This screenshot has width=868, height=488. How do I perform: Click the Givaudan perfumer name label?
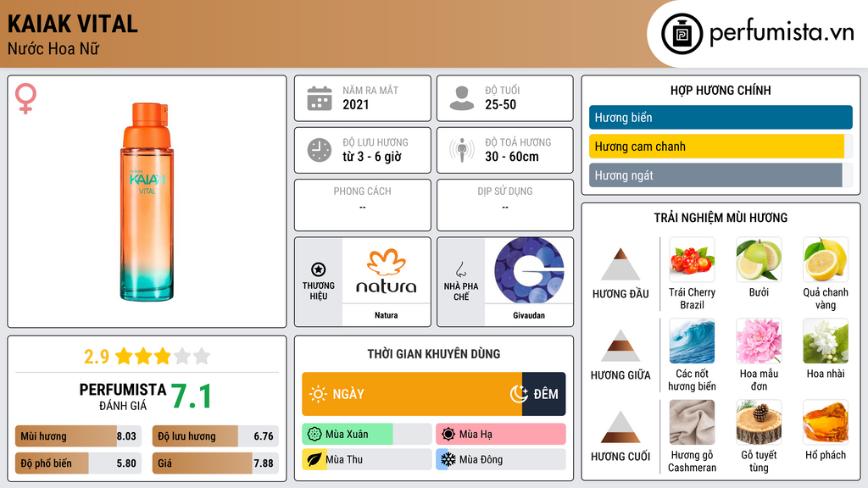coord(529,315)
